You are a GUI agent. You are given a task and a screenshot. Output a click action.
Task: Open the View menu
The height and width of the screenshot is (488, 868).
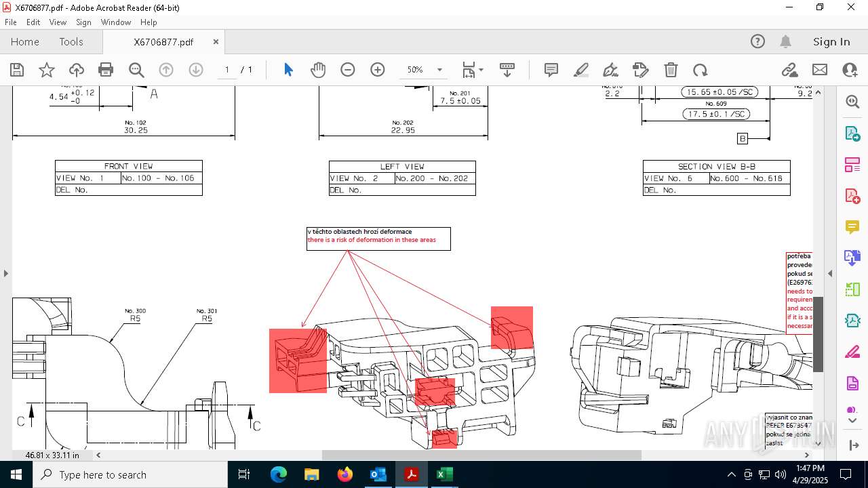coord(58,22)
